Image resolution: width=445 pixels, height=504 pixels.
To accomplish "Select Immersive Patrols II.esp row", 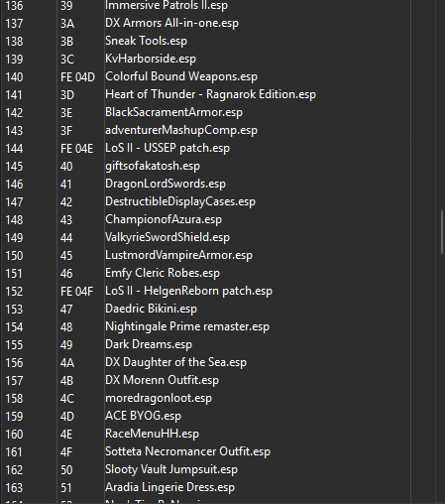I will pos(167,5).
